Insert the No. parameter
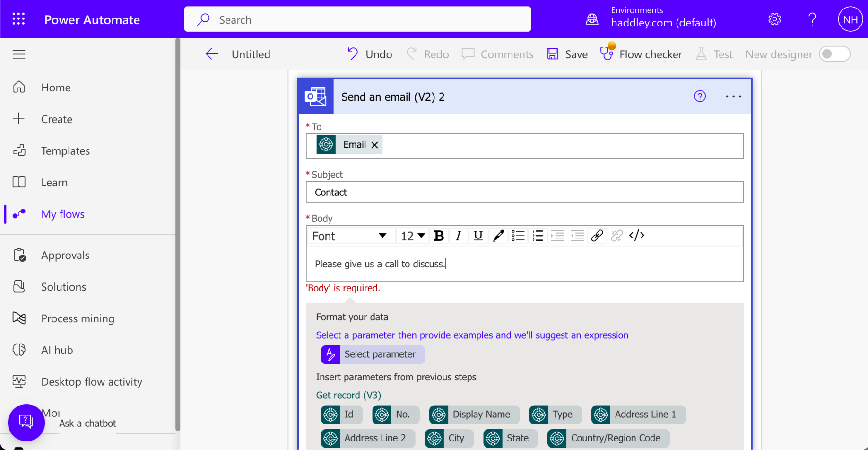This screenshot has width=868, height=450. 395,415
